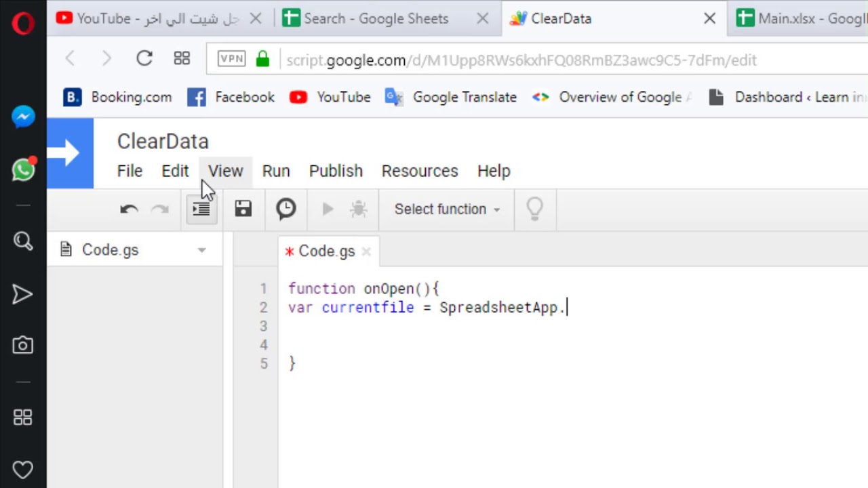Select Code.gs in the file list

(x=110, y=250)
